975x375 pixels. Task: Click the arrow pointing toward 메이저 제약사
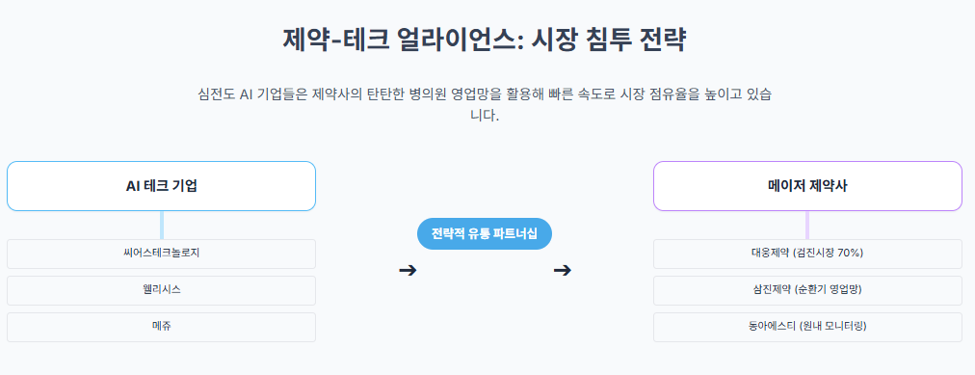tap(562, 271)
